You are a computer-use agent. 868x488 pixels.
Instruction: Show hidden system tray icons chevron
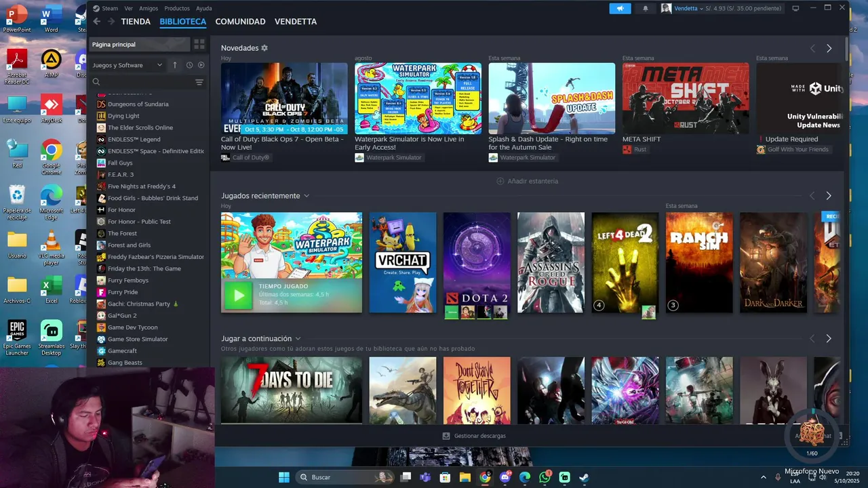pos(764,477)
